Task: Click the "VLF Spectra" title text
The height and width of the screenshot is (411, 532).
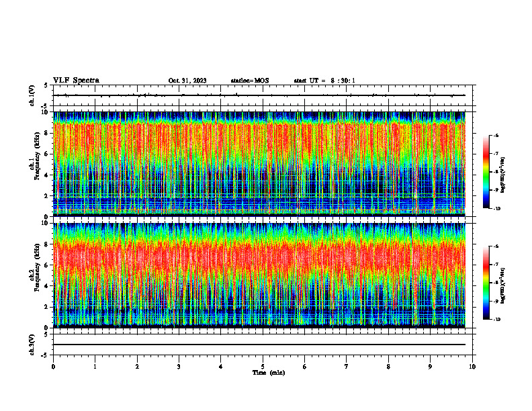Action: [x=76, y=80]
